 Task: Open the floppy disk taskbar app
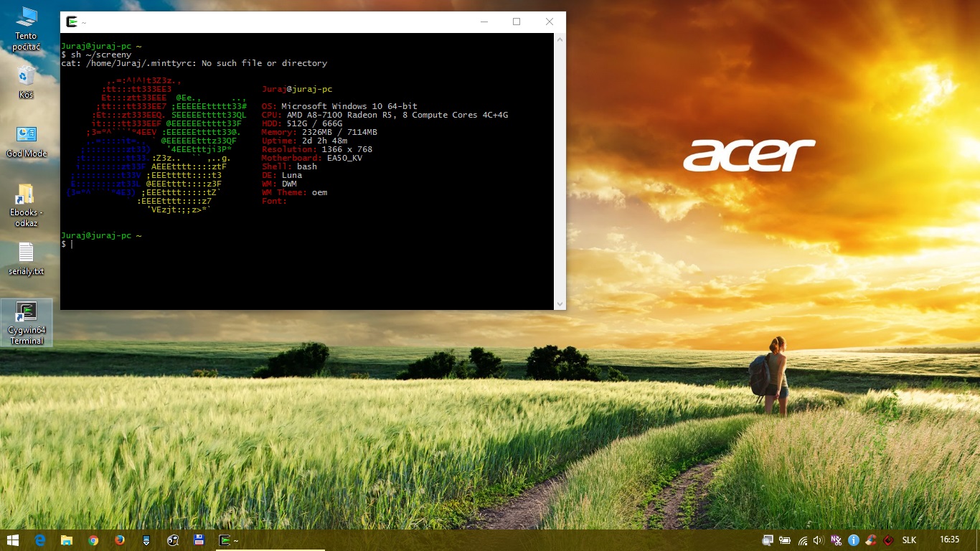pos(199,540)
